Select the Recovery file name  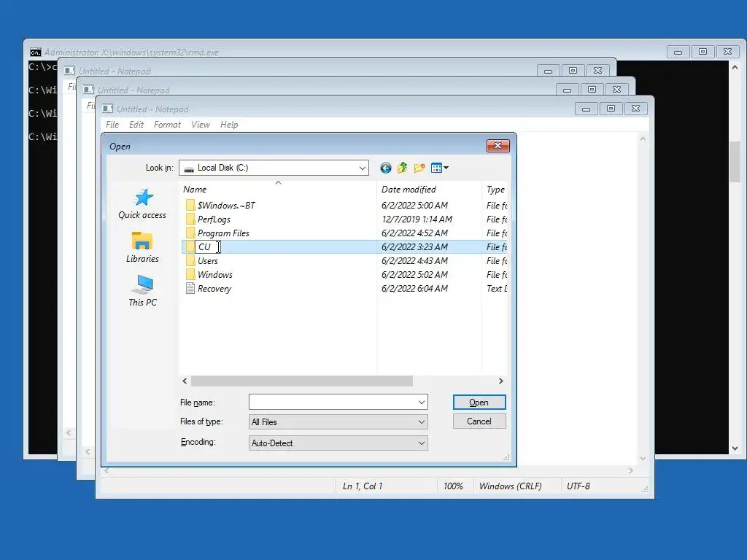pos(214,289)
